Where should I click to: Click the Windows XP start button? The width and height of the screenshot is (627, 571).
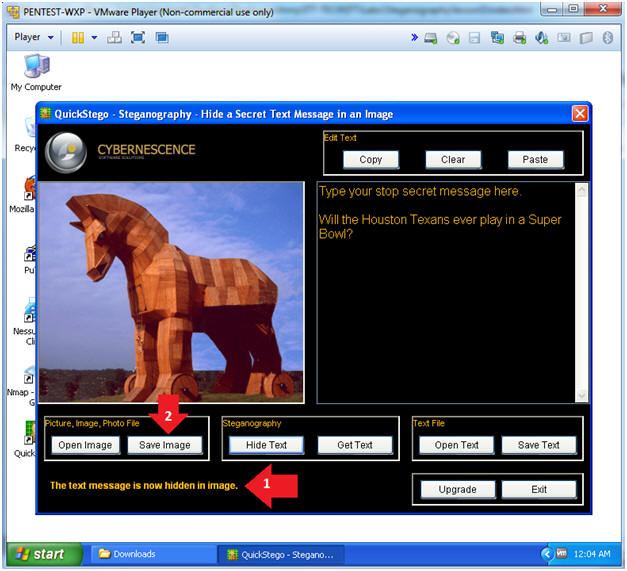click(44, 554)
